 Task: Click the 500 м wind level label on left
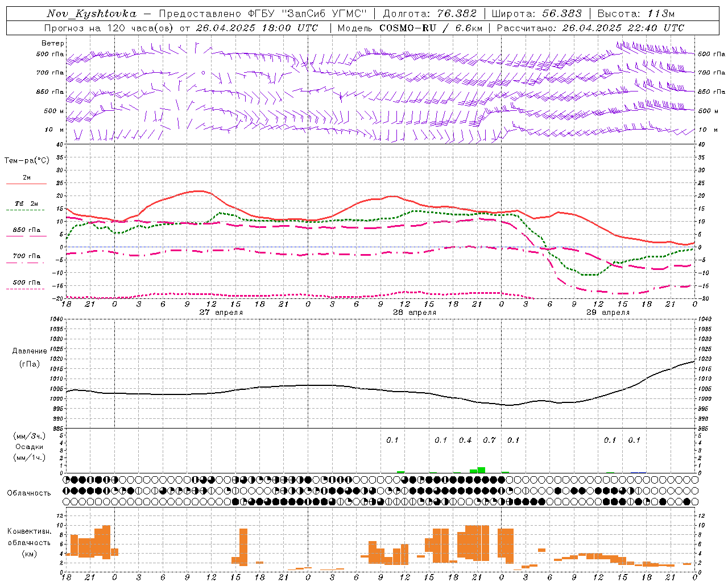click(54, 111)
